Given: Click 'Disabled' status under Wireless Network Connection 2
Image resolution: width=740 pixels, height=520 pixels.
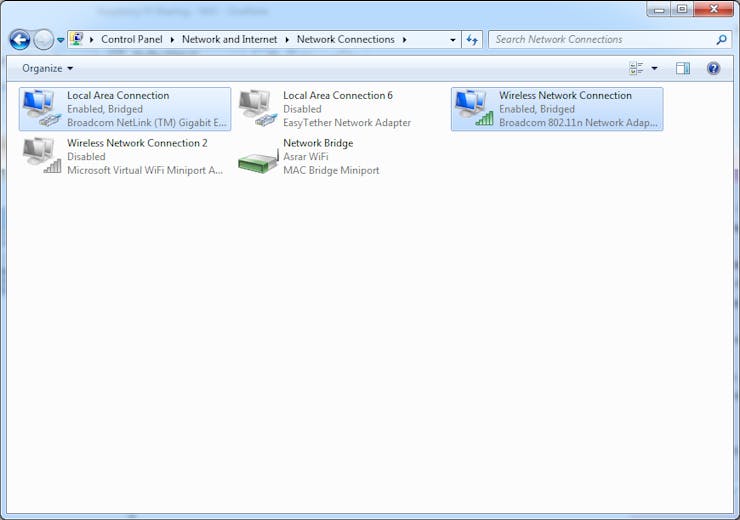Looking at the screenshot, I should pos(86,157).
